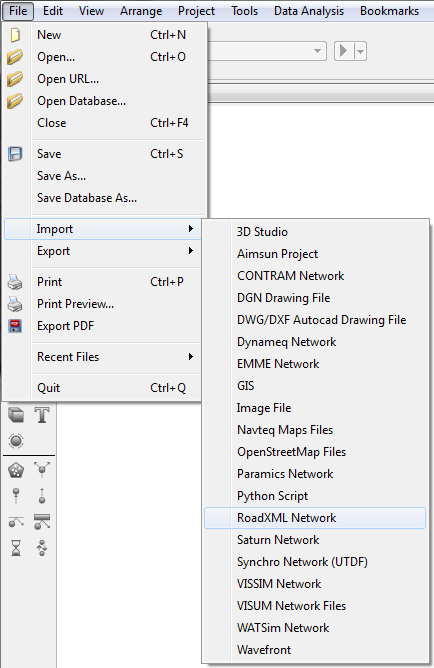Import a 3D Studio file
This screenshot has height=668, width=434.
pos(315,232)
